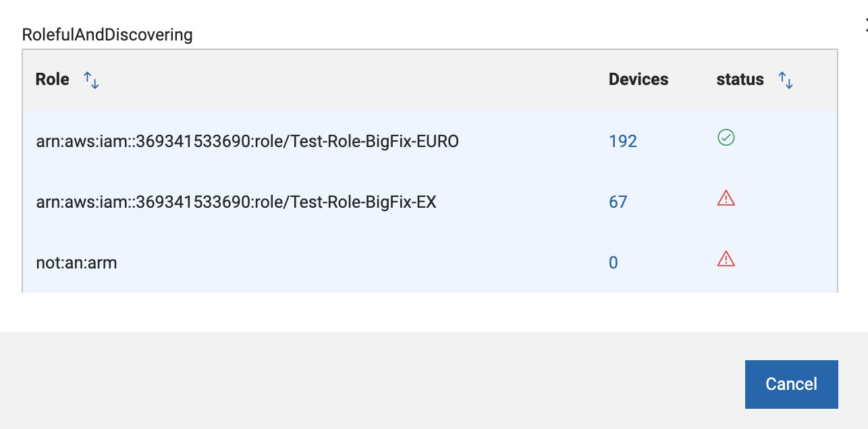The width and height of the screenshot is (868, 429).
Task: Open the 67 devices link
Action: point(618,202)
